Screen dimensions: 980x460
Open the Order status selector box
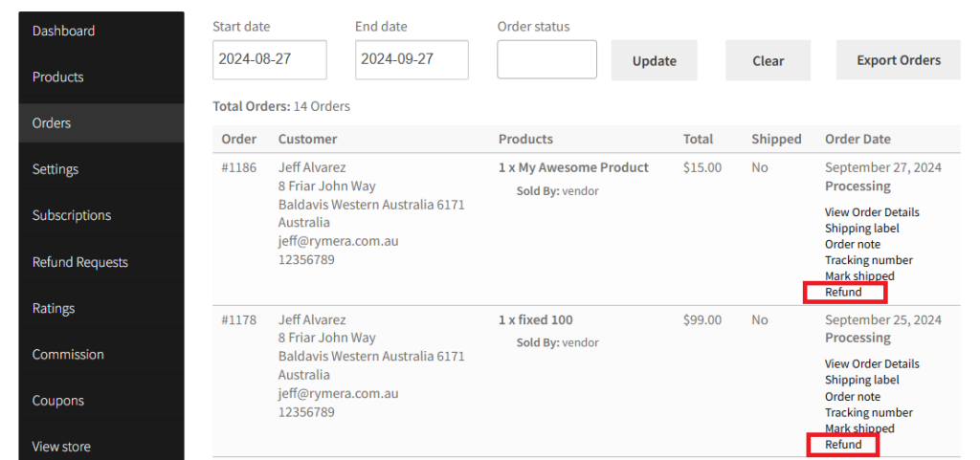point(546,60)
